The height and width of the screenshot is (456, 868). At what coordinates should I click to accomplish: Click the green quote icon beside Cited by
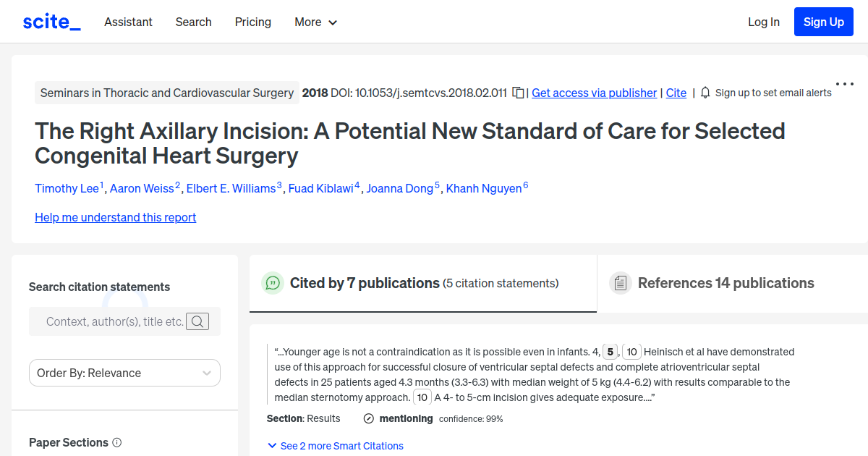click(x=273, y=283)
